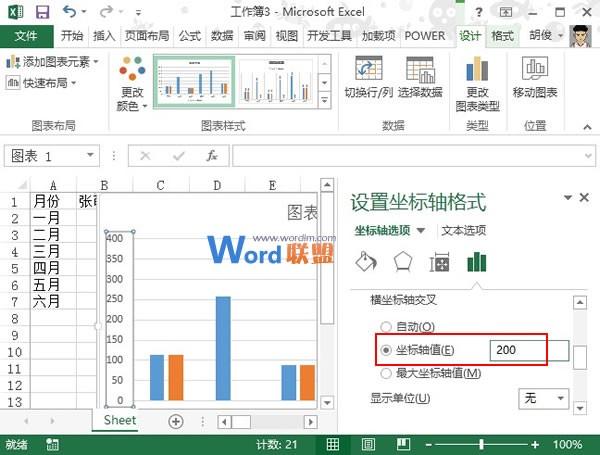Switch to 格式 ribbon tab
The width and height of the screenshot is (600, 455).
[502, 36]
